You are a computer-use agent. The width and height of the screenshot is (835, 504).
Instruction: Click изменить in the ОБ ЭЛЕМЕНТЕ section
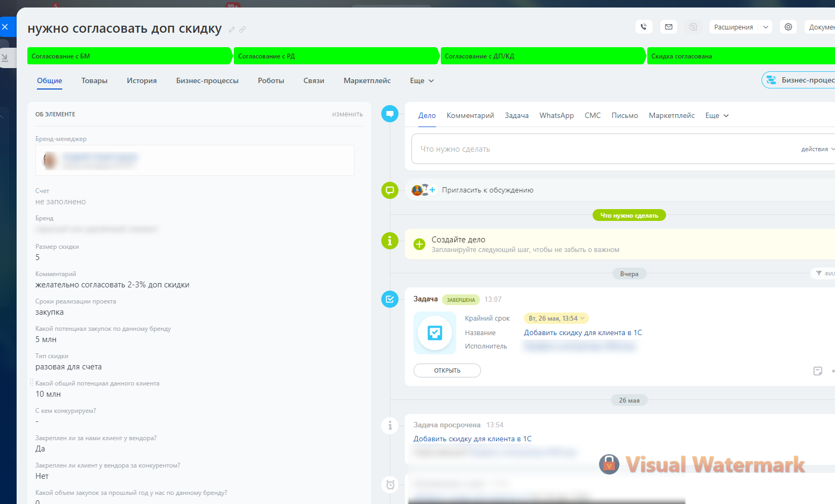pyautogui.click(x=348, y=114)
